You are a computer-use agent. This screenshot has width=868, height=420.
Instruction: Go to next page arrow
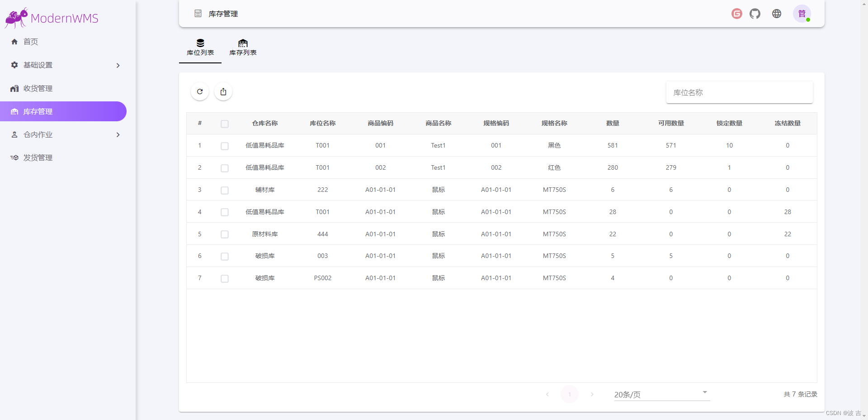click(592, 394)
